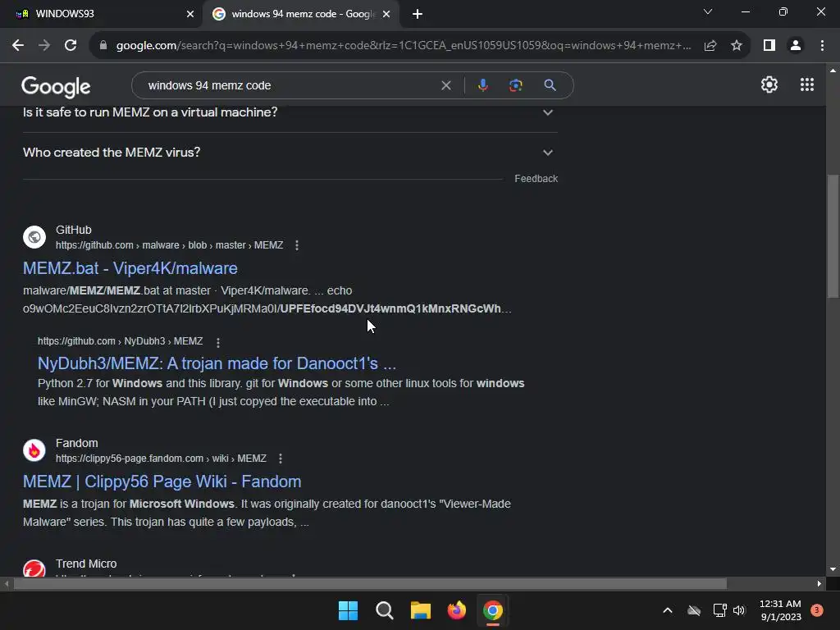Open taskbar Search

pyautogui.click(x=384, y=610)
